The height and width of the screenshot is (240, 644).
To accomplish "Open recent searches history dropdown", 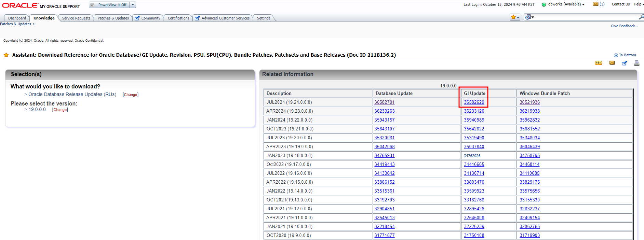I will click(529, 17).
